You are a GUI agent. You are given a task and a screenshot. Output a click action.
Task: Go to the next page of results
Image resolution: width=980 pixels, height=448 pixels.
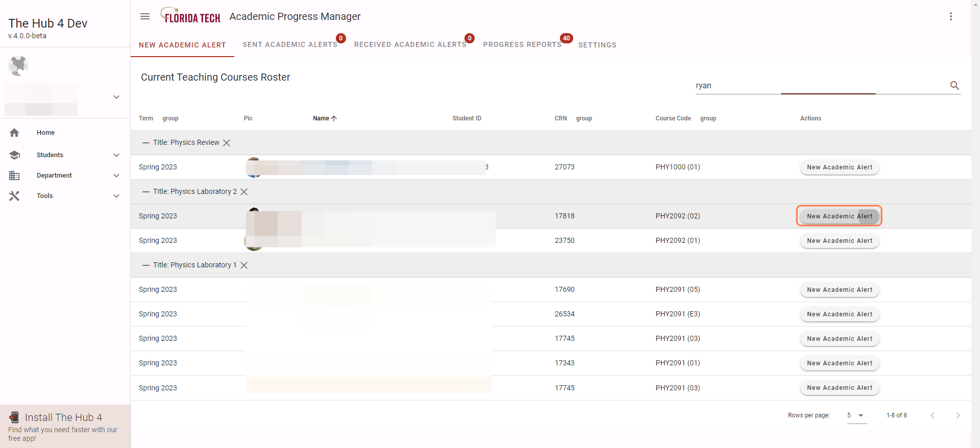click(x=958, y=415)
